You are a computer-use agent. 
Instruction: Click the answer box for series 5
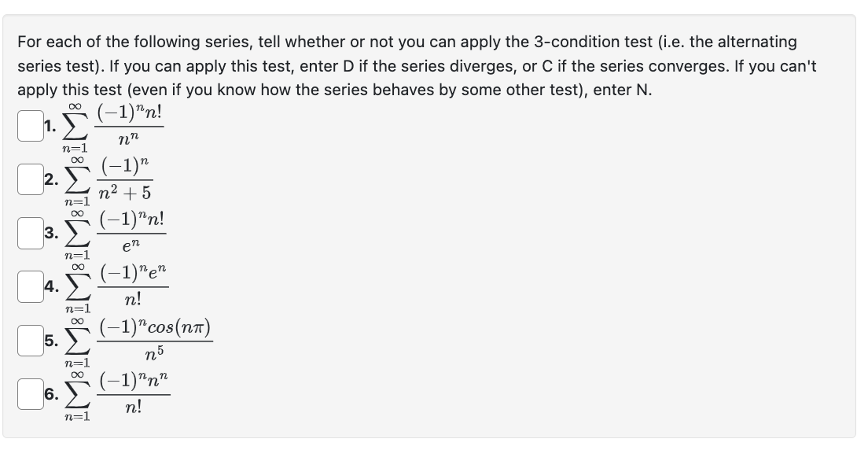click(29, 341)
